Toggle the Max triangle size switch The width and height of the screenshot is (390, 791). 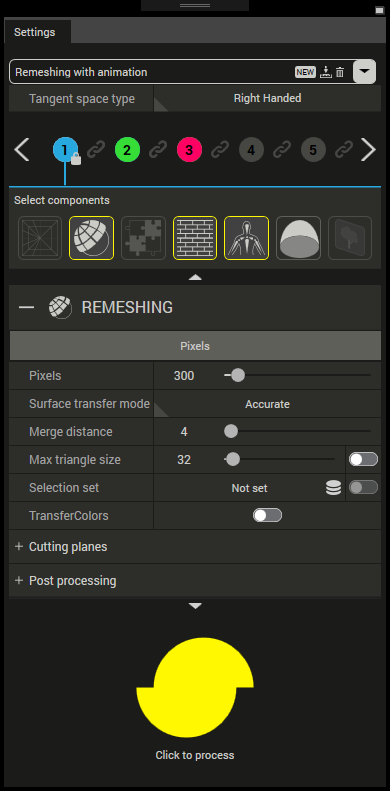(363, 460)
